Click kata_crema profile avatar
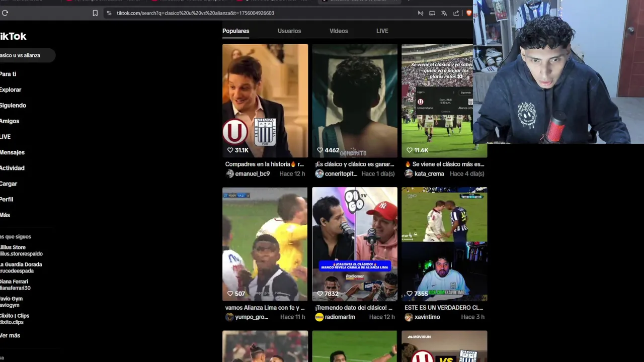 (409, 173)
